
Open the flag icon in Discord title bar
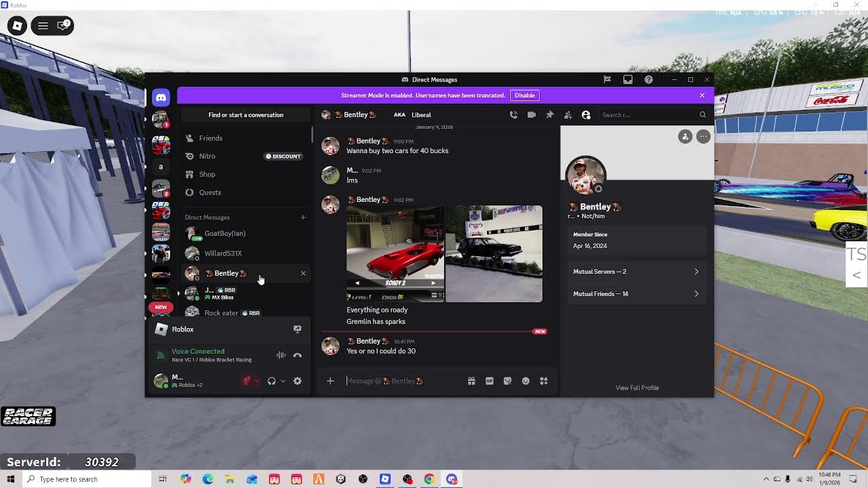tap(607, 79)
